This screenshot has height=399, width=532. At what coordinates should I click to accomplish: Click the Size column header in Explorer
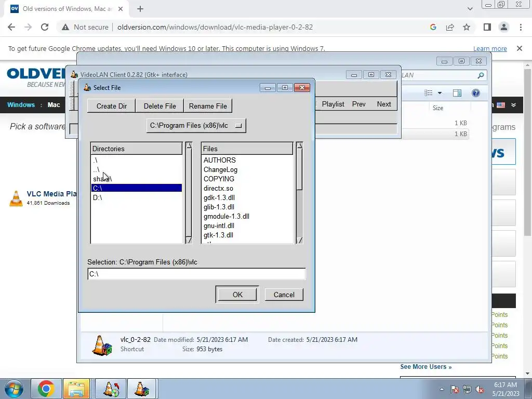pyautogui.click(x=437, y=108)
